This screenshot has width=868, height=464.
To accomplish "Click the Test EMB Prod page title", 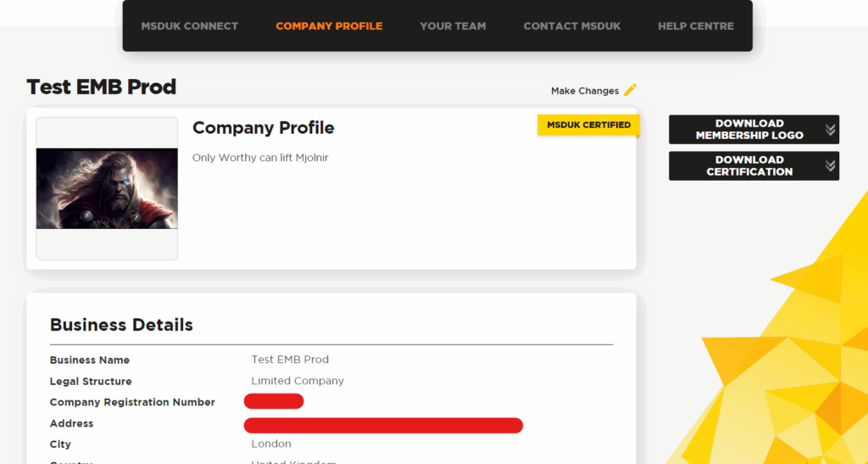I will (x=102, y=87).
